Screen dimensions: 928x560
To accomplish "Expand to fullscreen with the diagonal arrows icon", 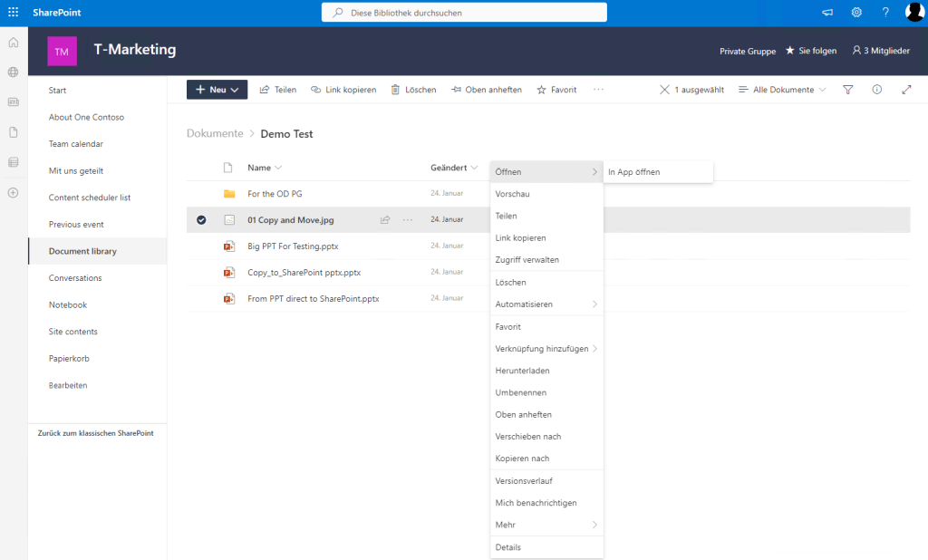I will click(x=905, y=89).
